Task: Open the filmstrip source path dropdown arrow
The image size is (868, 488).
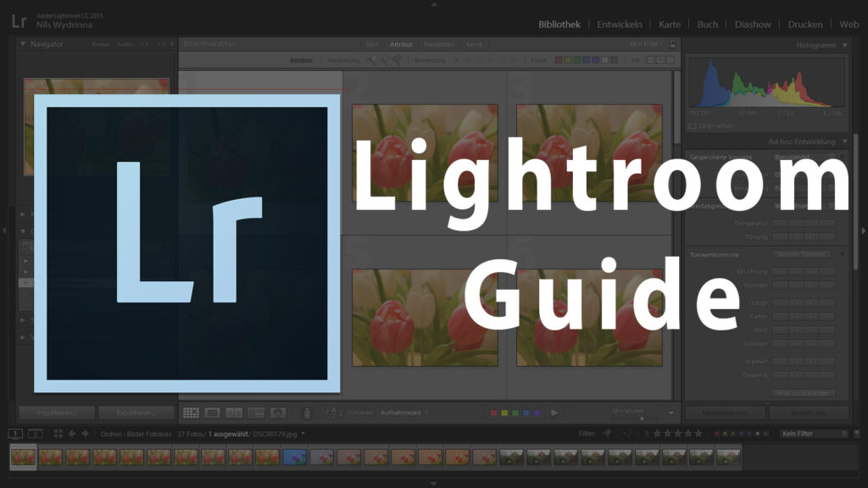Action: 303,434
